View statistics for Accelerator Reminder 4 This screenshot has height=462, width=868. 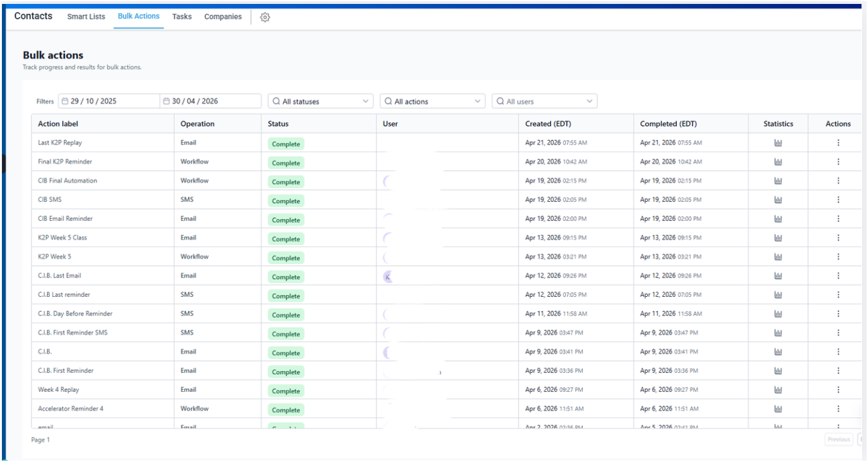(778, 409)
